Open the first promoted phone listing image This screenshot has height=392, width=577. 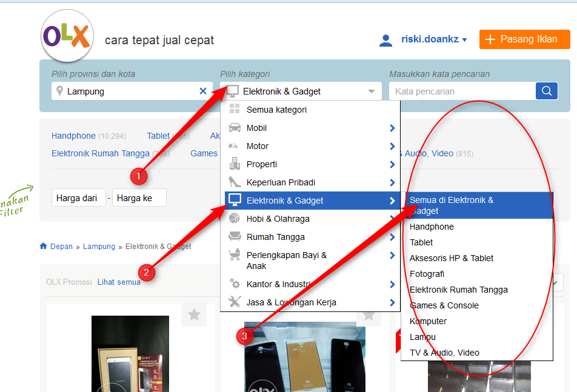pyautogui.click(x=130, y=353)
